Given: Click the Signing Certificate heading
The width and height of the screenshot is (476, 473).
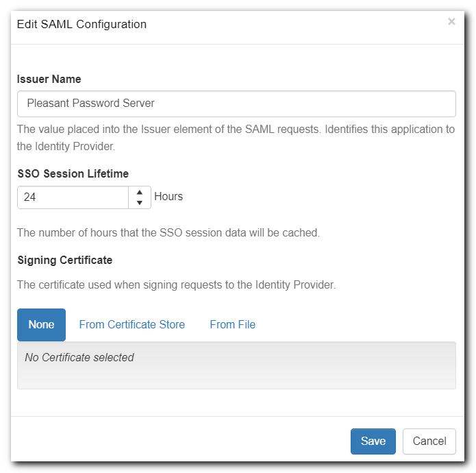Looking at the screenshot, I should [x=64, y=260].
